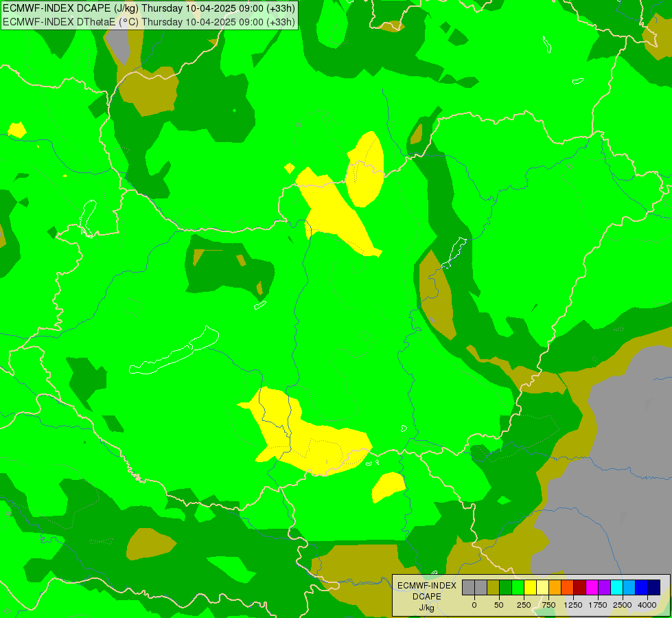Click legend tick value 1750
Viewport: 672px width, 618px height.
(x=598, y=605)
